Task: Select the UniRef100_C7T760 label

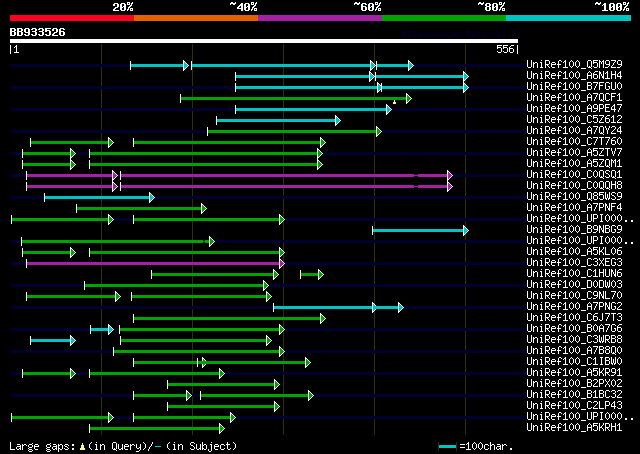Action: click(574, 141)
